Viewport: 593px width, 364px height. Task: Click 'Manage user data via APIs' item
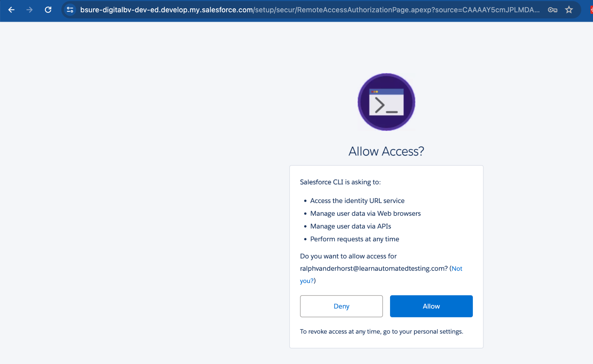[351, 226]
